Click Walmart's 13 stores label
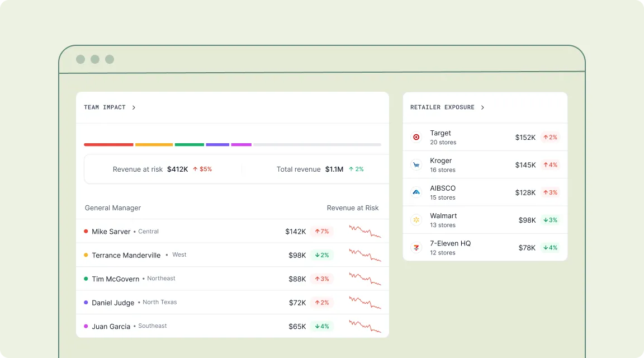Image resolution: width=644 pixels, height=358 pixels. tap(443, 225)
